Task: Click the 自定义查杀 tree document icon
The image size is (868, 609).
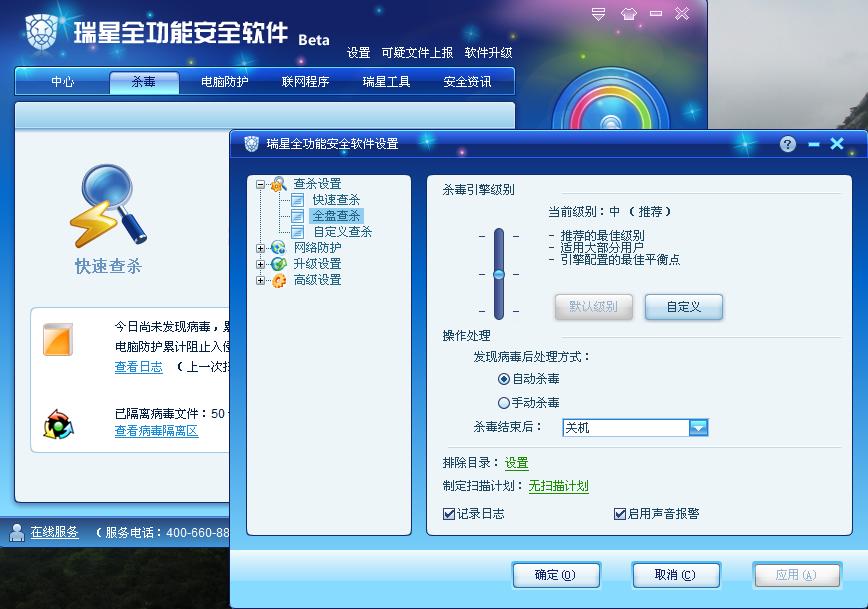Action: click(x=298, y=232)
